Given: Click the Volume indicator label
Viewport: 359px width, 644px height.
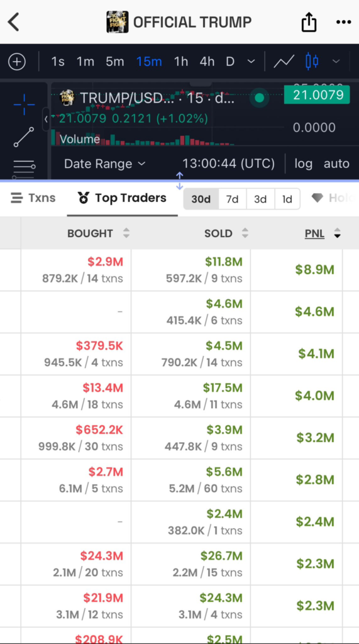Looking at the screenshot, I should pos(80,139).
